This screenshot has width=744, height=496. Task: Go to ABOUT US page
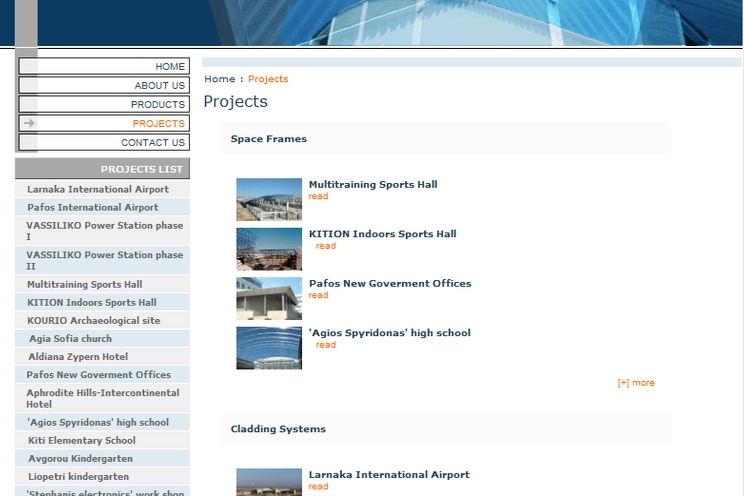104,85
